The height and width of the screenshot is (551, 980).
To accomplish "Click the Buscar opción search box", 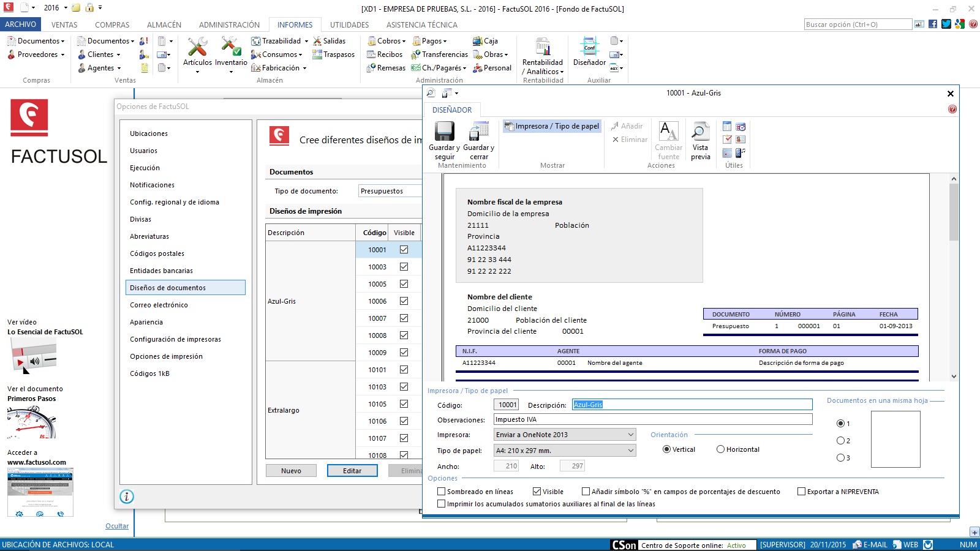I will [858, 24].
